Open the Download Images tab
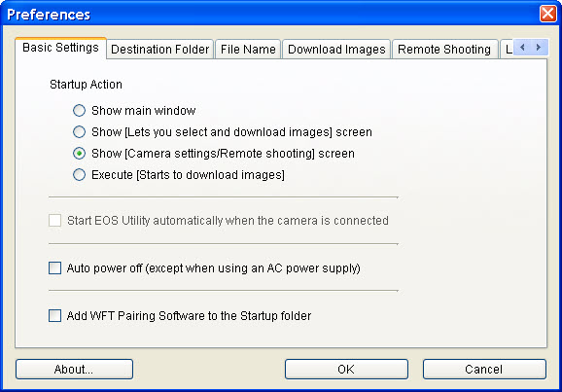562x392 pixels. [336, 50]
